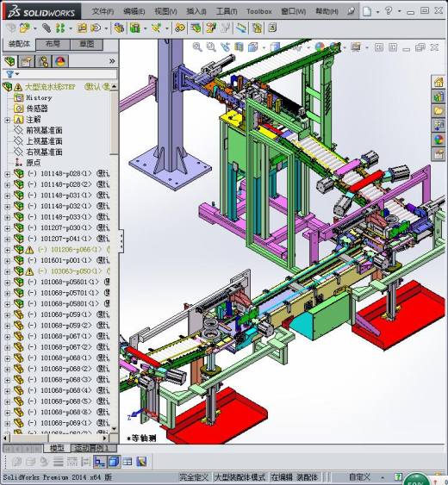The image size is (448, 485).
Task: Expand component 101148-p031<1>
Action: 8,196
